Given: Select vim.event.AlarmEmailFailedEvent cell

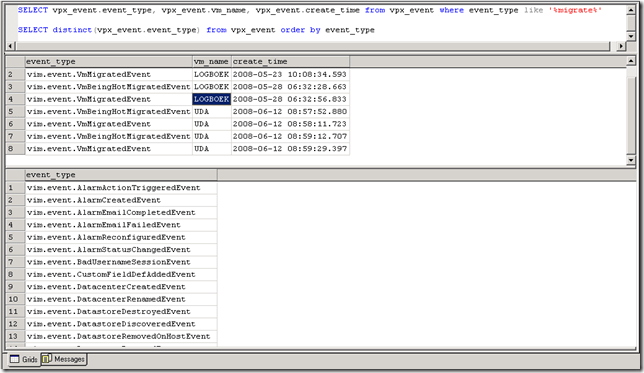Looking at the screenshot, I should click(x=121, y=225).
